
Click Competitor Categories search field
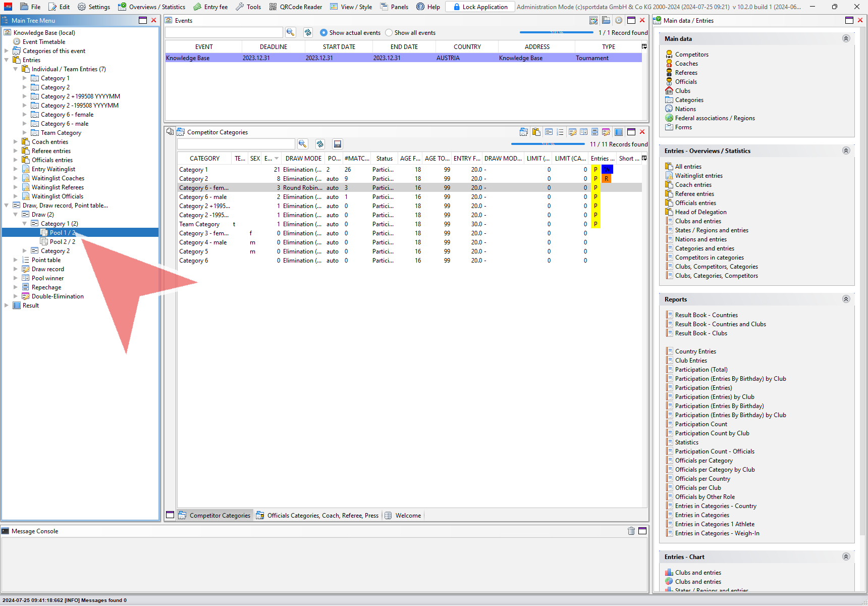236,144
